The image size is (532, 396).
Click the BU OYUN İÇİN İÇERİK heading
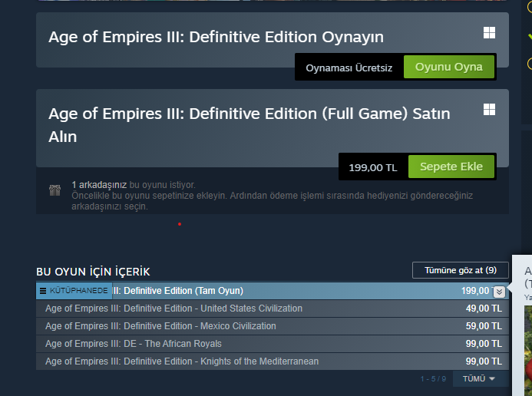(x=93, y=272)
